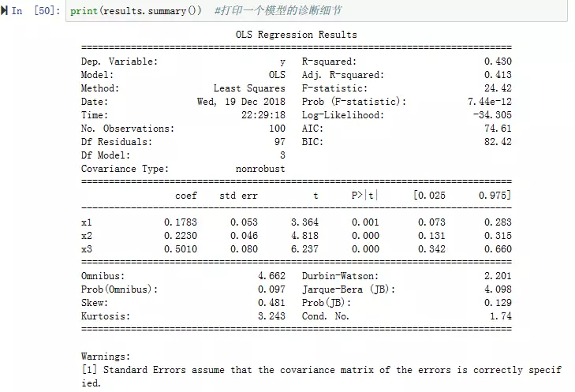The image size is (575, 392).
Task: Click the Covariance Type value nonrobust
Action: [x=260, y=169]
